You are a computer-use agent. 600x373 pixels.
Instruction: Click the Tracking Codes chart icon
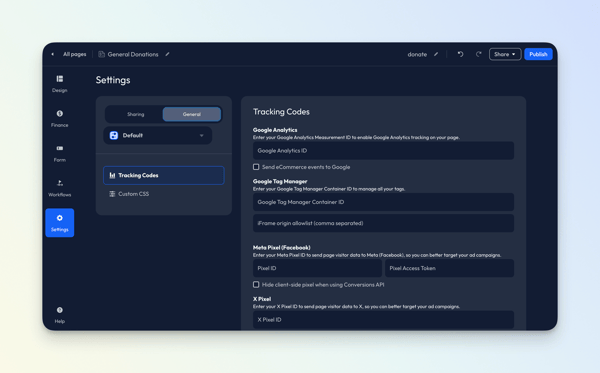(112, 175)
